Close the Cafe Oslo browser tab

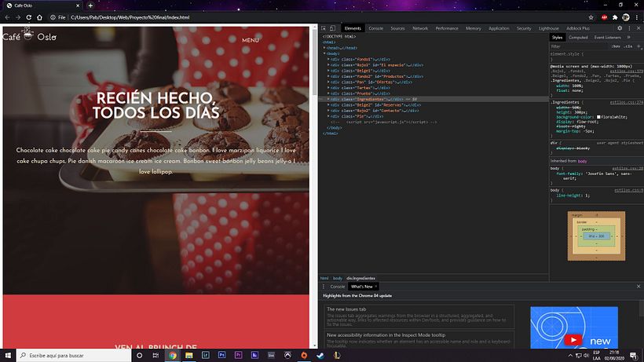[78, 5]
